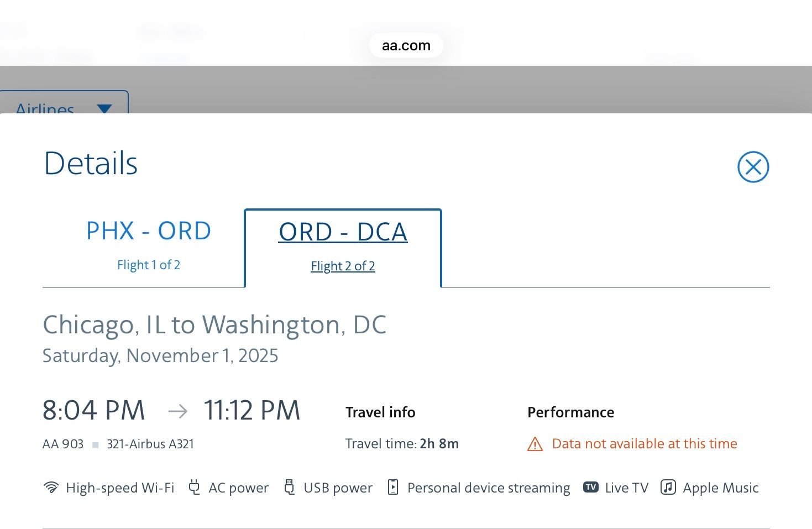
Task: Click the AC power plug icon
Action: (194, 488)
